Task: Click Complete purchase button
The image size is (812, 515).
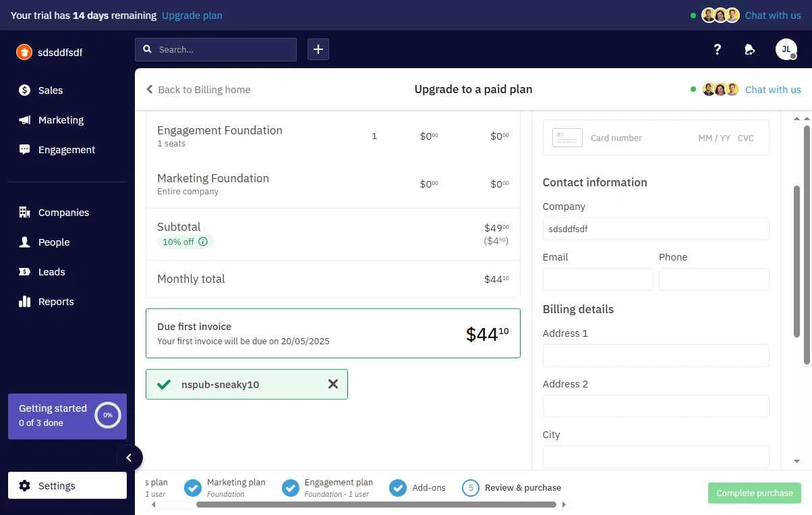Action: pos(755,493)
